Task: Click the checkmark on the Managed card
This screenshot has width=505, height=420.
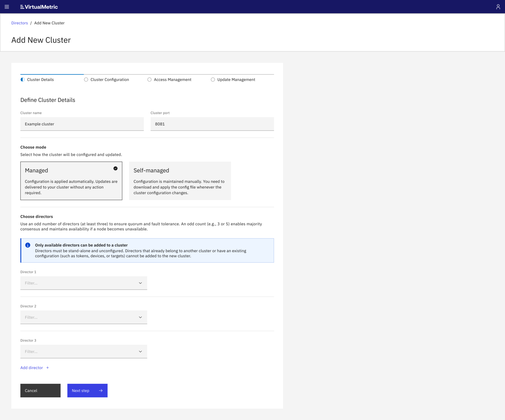Action: 115,168
